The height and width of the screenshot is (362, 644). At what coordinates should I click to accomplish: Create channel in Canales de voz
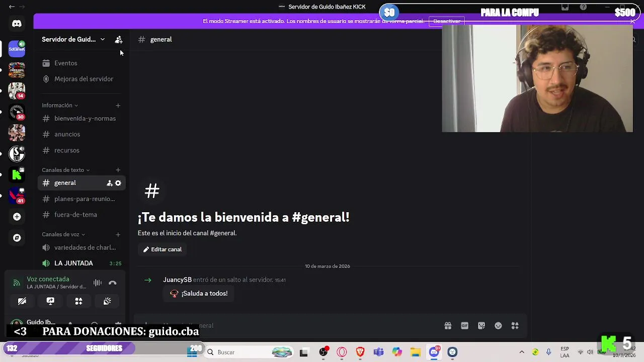point(118,234)
